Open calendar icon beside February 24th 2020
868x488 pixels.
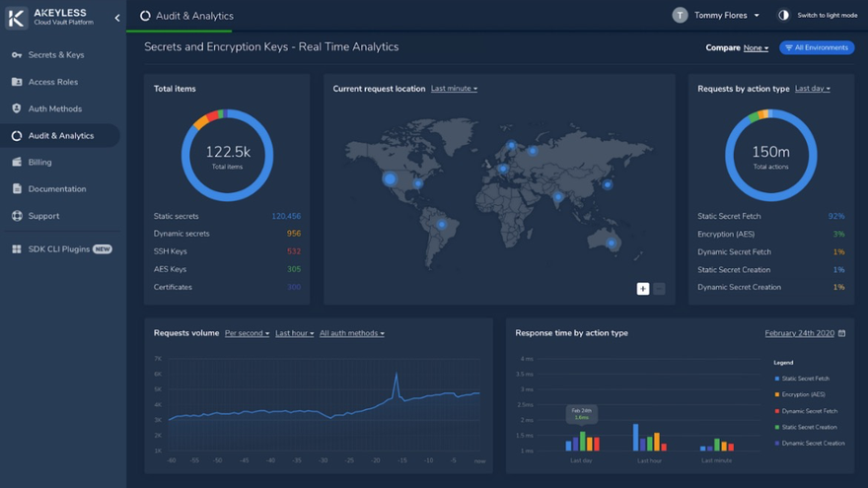pyautogui.click(x=841, y=333)
